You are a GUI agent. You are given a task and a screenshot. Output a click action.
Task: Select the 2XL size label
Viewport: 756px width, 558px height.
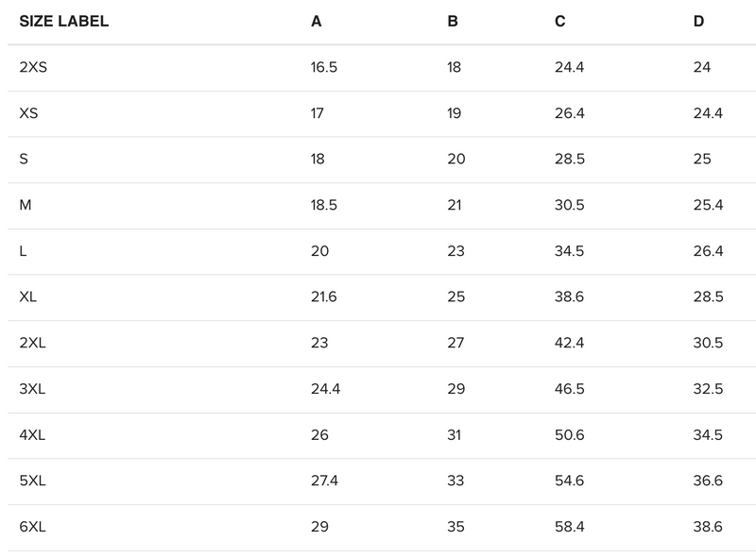[x=32, y=343]
